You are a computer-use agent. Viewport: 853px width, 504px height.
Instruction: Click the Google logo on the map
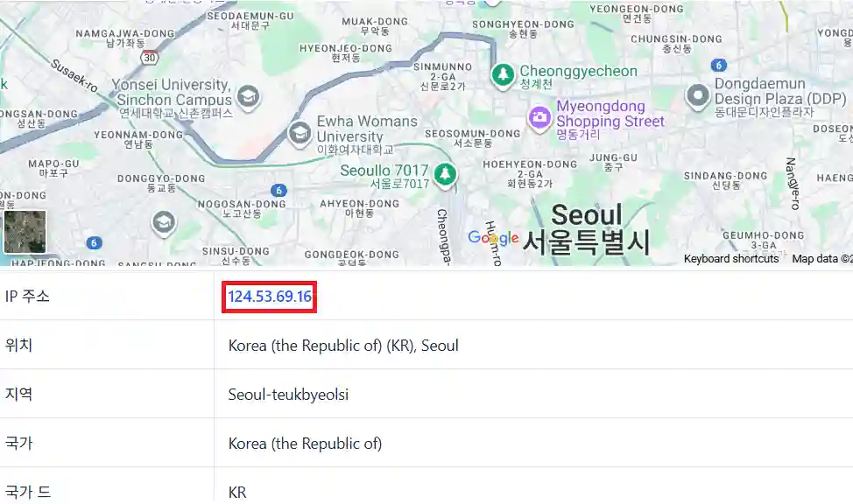493,238
